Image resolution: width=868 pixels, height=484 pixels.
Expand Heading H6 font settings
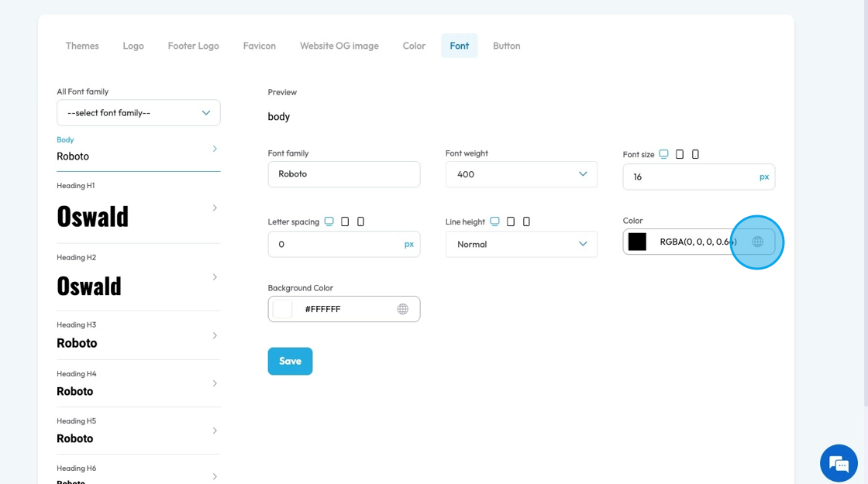139,475
